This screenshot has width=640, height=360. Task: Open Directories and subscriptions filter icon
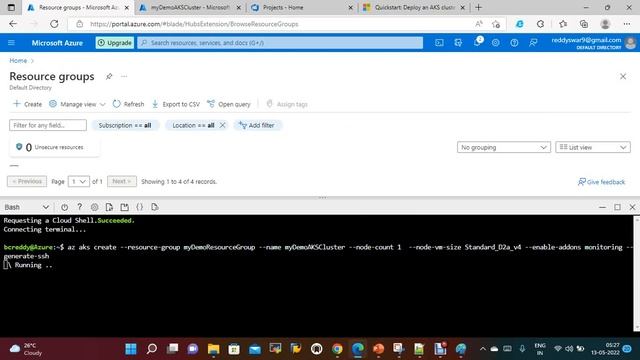click(458, 43)
